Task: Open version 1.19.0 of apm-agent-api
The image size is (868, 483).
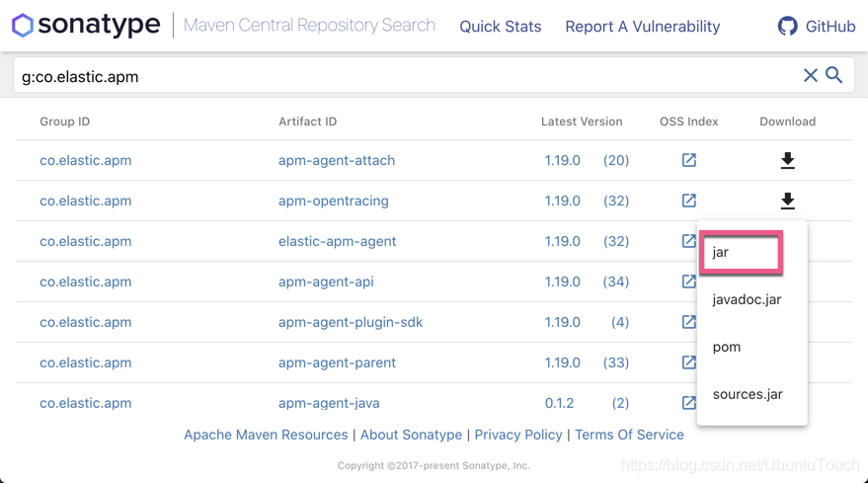Action: click(563, 282)
